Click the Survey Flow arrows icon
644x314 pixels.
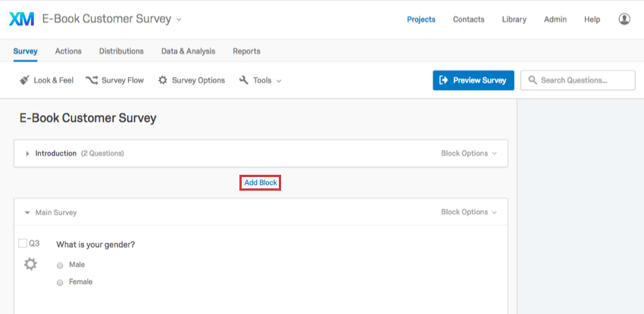[92, 80]
